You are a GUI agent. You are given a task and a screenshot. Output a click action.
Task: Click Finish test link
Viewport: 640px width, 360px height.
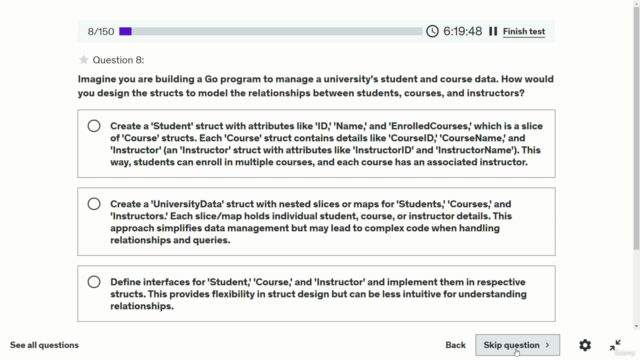[x=524, y=31]
